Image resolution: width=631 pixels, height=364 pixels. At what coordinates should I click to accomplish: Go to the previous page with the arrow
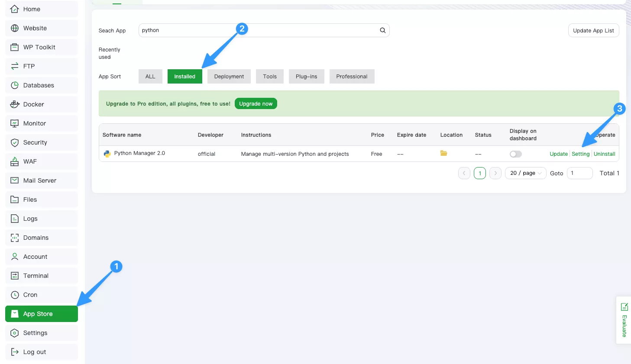464,173
